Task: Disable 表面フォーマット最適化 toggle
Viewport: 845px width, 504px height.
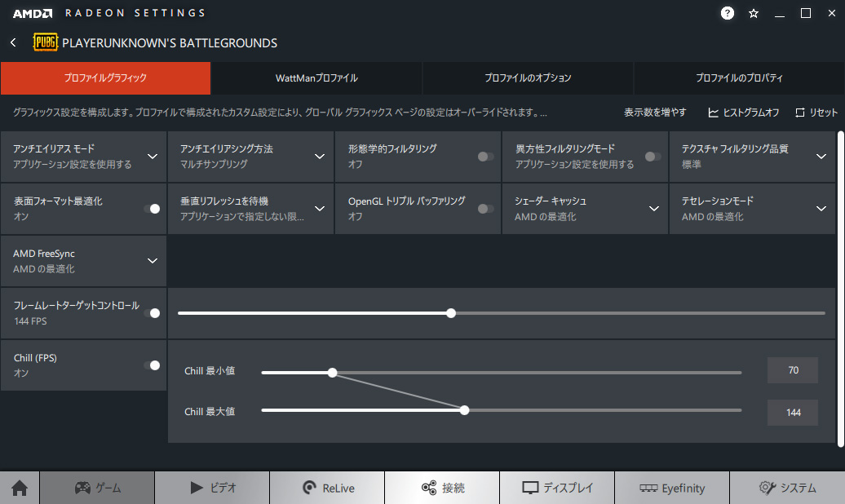Action: tap(152, 209)
